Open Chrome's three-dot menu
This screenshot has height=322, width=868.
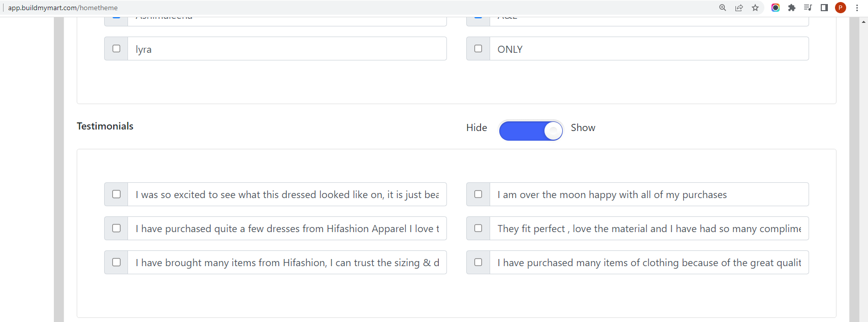pos(857,8)
